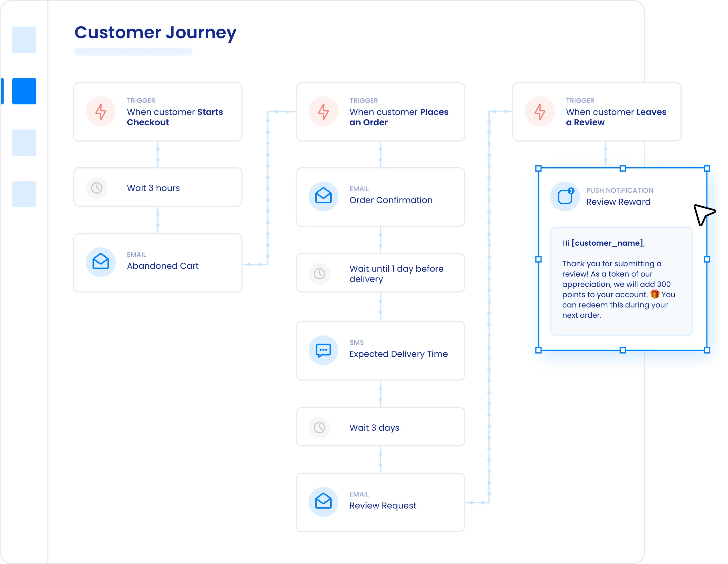Viewport: 728px width, 564px height.
Task: Open the Review Request email step
Action: point(380,503)
